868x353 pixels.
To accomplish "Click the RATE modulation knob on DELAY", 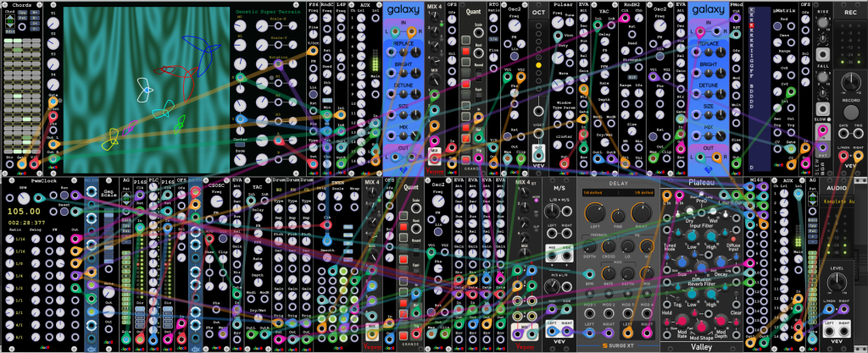I will 609,273.
